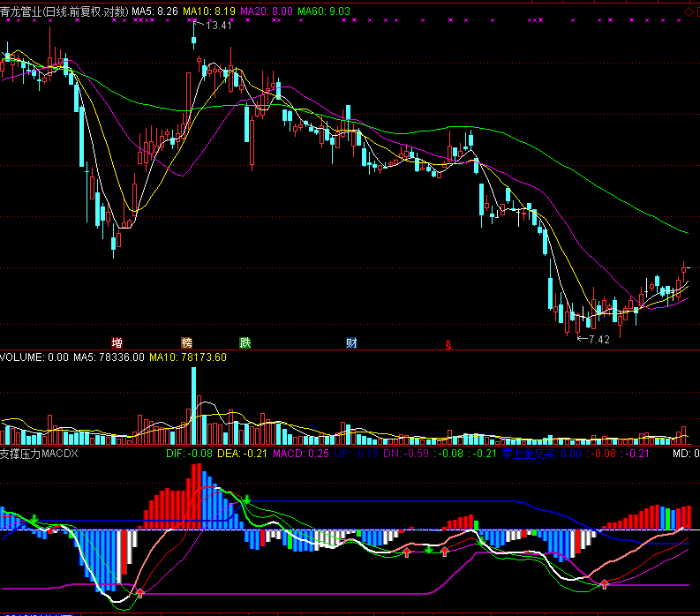
Task: Click the magenta MA20: 8.00 label
Action: click(267, 11)
